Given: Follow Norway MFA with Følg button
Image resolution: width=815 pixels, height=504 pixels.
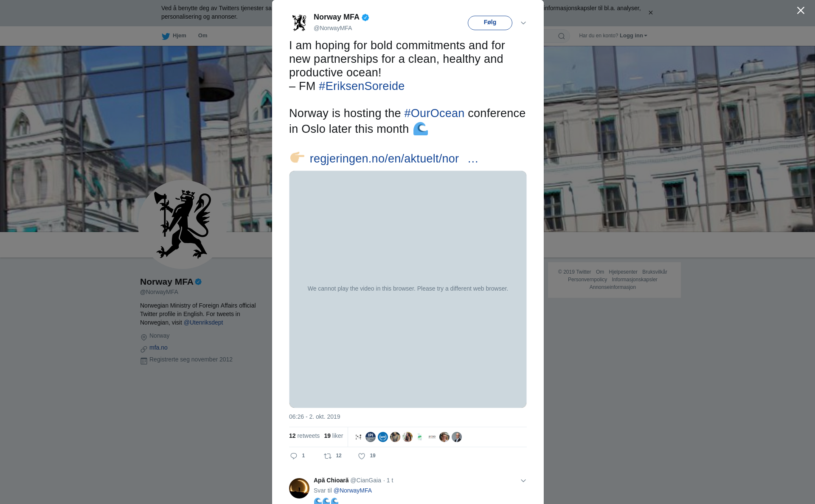Looking at the screenshot, I should (490, 23).
